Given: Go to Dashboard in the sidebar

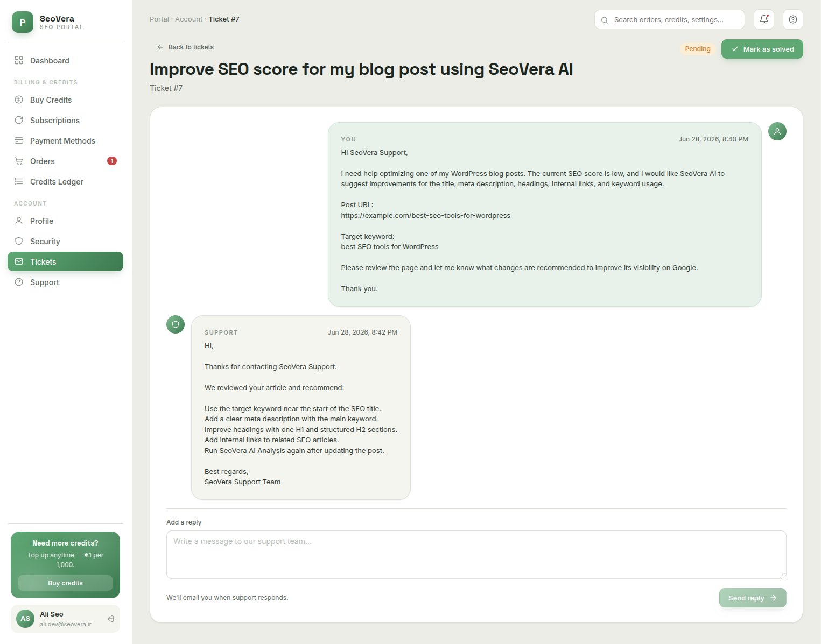Looking at the screenshot, I should pos(65,61).
